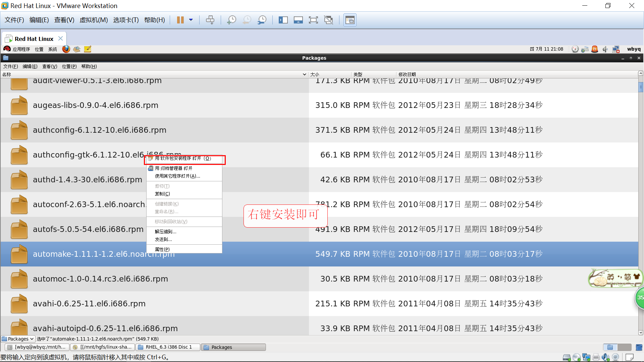Pause the virtual machine
This screenshot has height=362, width=644.
(x=180, y=20)
